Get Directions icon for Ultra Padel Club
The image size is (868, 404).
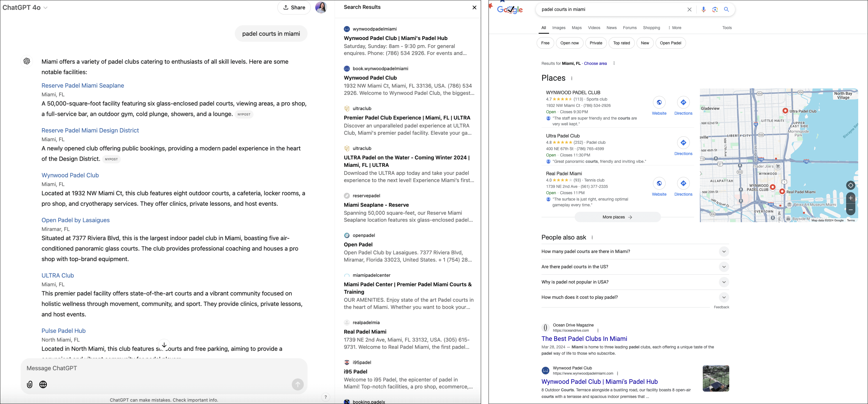(683, 143)
